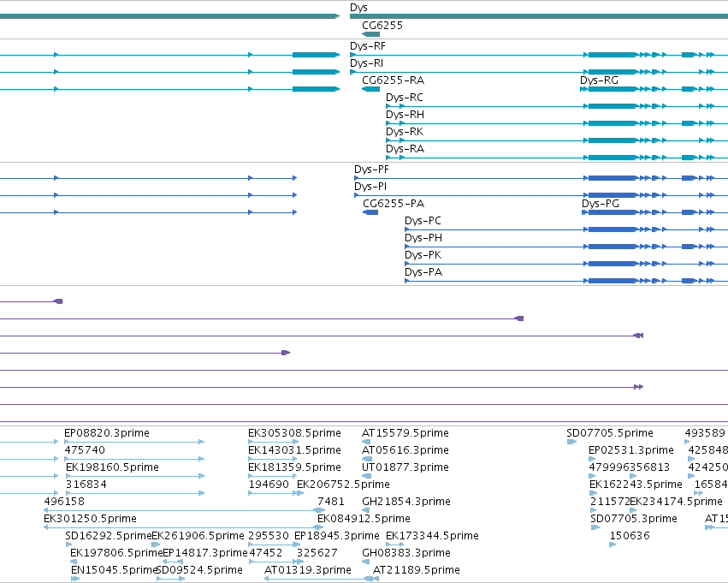The width and height of the screenshot is (728, 583).
Task: Select the Dys-PK protein label
Action: [x=423, y=255]
